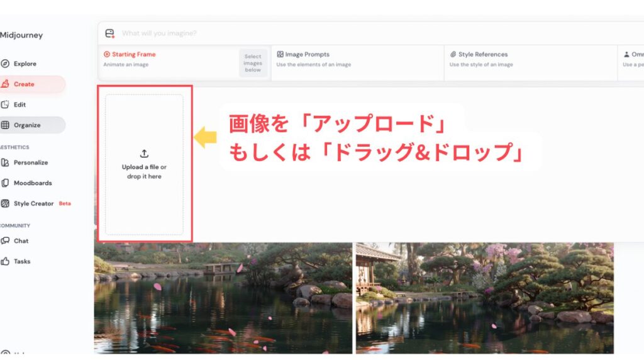Open the right Japanese garden thumbnail
Image resolution: width=644 pixels, height=360 pixels.
(484, 298)
